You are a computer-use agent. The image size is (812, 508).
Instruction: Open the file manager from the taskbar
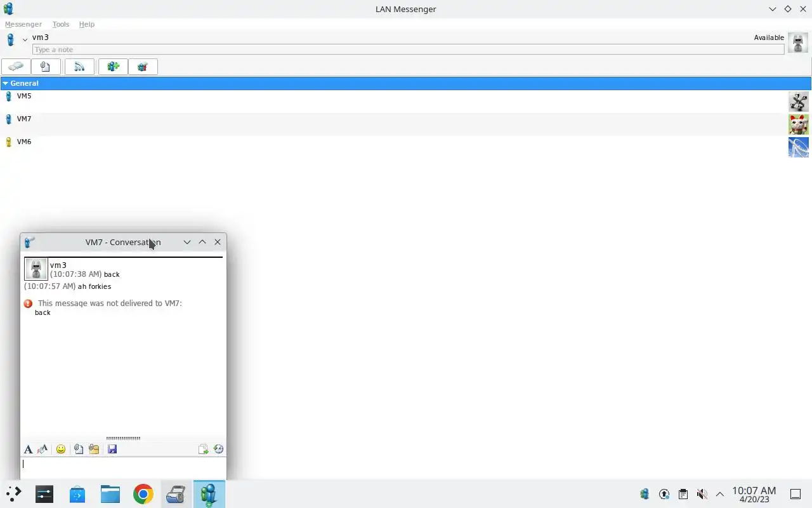pos(110,494)
